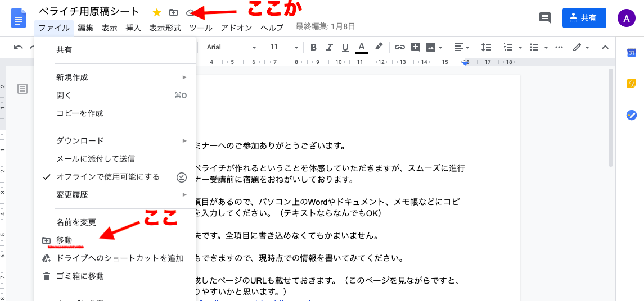Click the undo arrow icon
This screenshot has height=301, width=644.
click(x=18, y=47)
